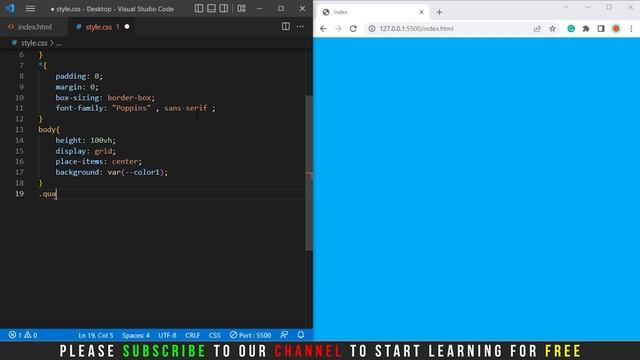Screen dimensions: 640x360
Task: View site information icon in address bar
Action: pyautogui.click(x=372, y=29)
